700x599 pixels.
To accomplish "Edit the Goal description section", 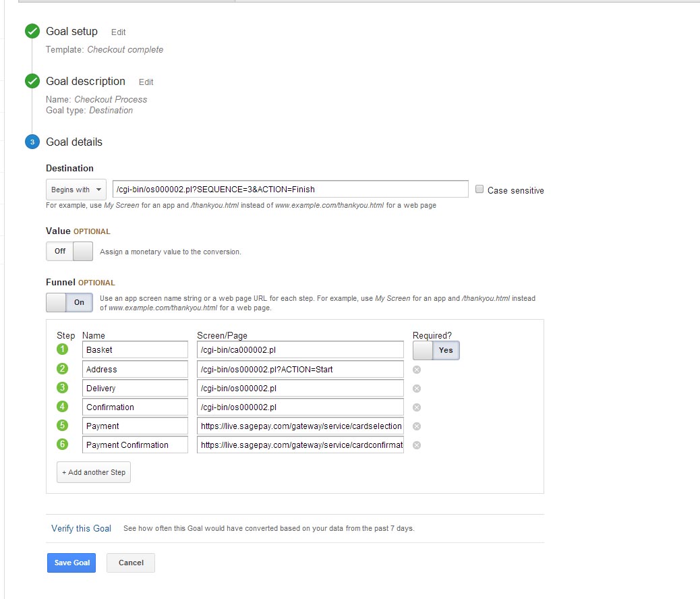I will [x=146, y=82].
